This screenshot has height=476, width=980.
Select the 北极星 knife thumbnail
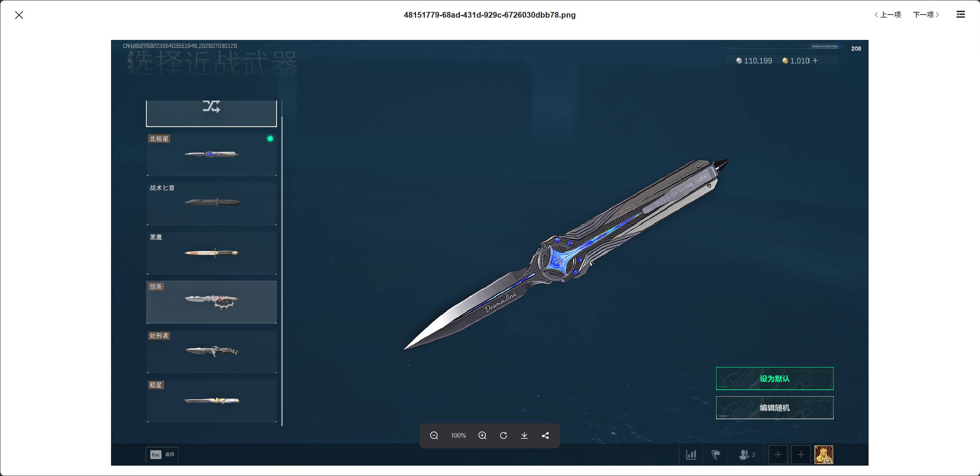(211, 154)
